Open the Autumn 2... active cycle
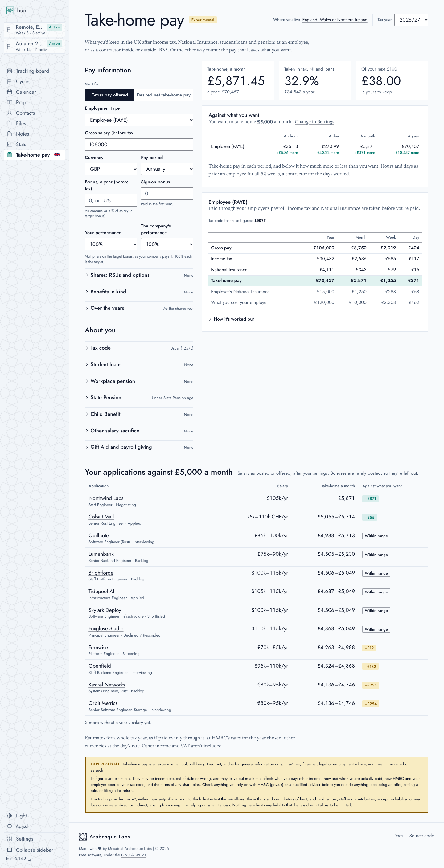 [35, 46]
